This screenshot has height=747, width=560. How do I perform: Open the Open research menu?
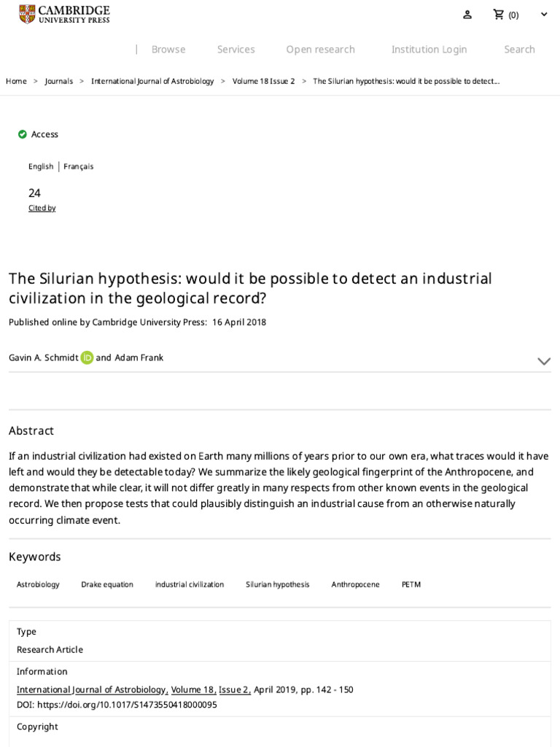click(320, 50)
